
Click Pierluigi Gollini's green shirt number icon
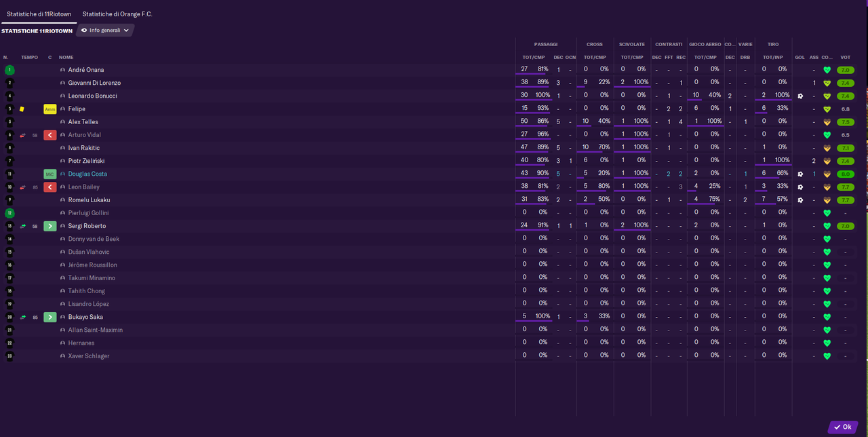point(9,213)
